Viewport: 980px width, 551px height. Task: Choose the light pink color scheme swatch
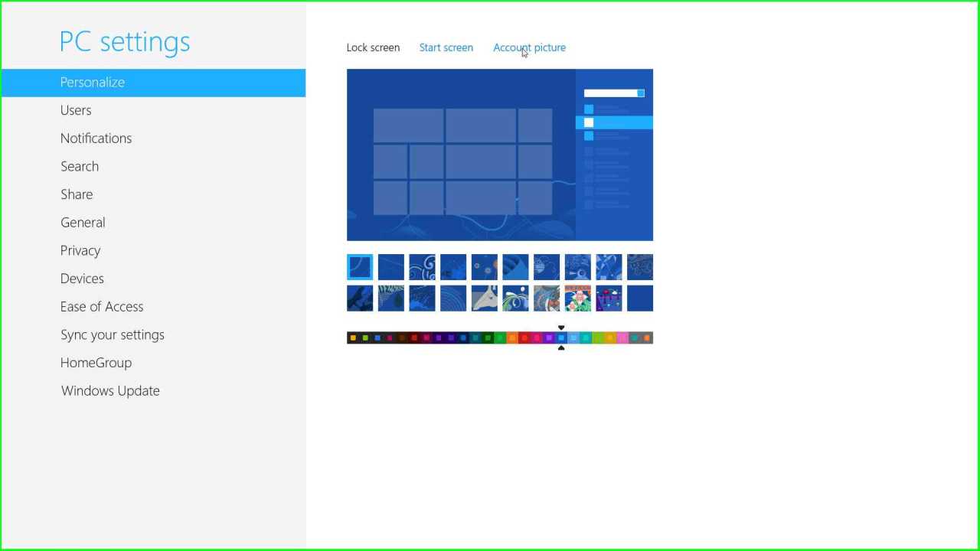click(622, 337)
